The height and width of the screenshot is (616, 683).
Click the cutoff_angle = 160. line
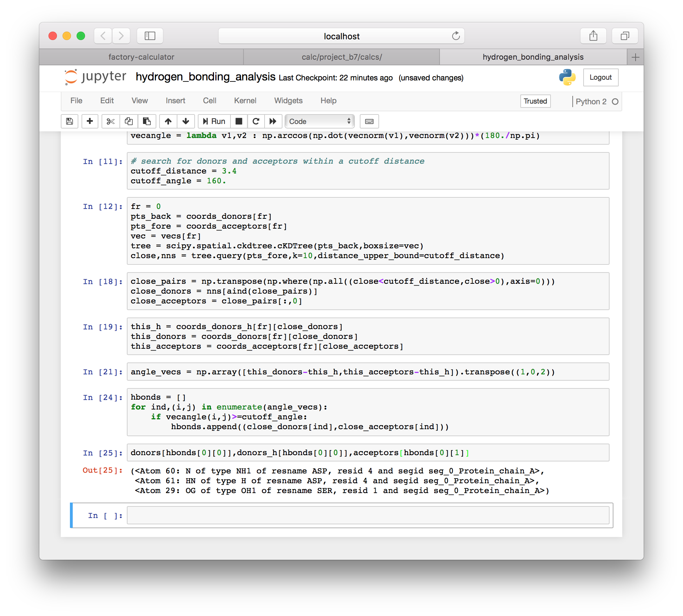click(178, 181)
